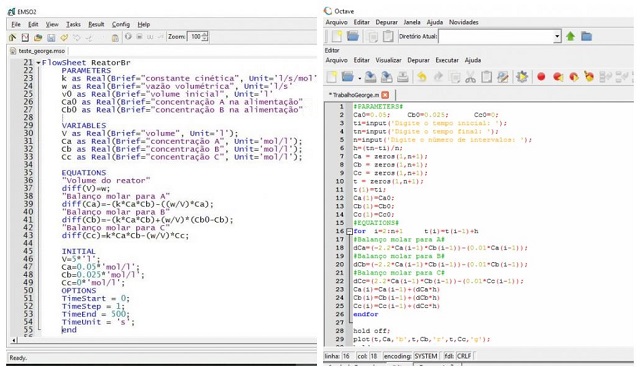Click the browse directories folder icon
Image resolution: width=640 pixels, height=372 pixels.
coord(586,36)
